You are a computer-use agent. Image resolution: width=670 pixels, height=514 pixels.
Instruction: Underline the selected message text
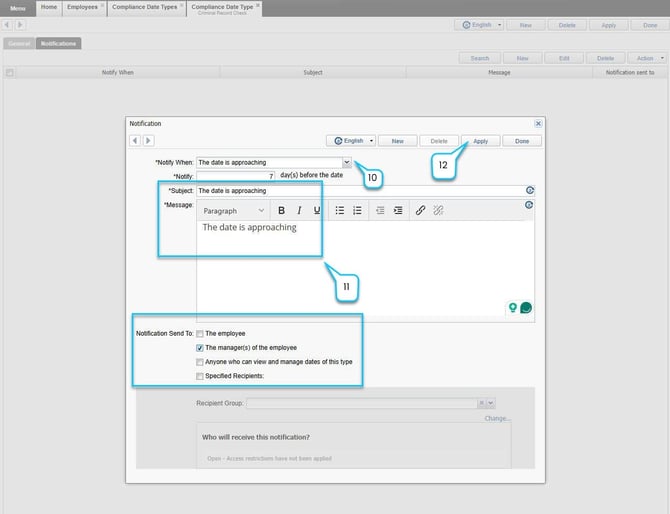click(317, 211)
